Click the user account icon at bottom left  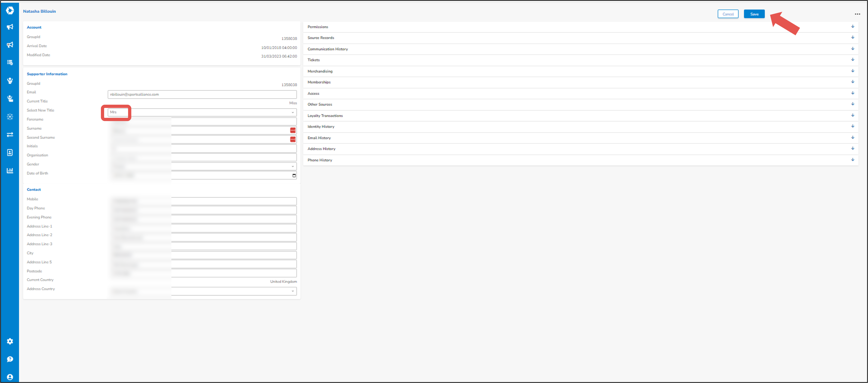click(10, 377)
